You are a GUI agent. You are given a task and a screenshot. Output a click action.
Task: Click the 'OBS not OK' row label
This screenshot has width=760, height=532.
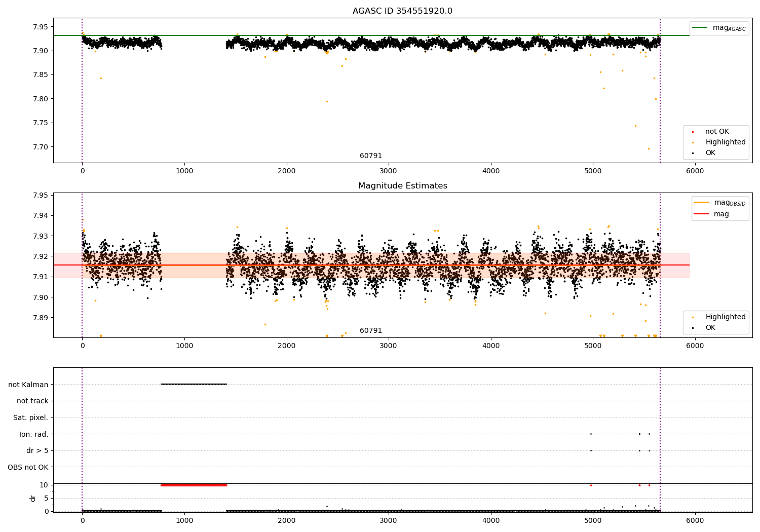pos(28,467)
